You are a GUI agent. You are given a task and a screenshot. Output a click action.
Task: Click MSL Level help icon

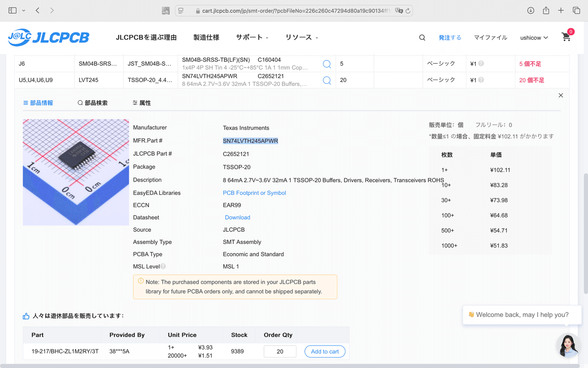163,266
